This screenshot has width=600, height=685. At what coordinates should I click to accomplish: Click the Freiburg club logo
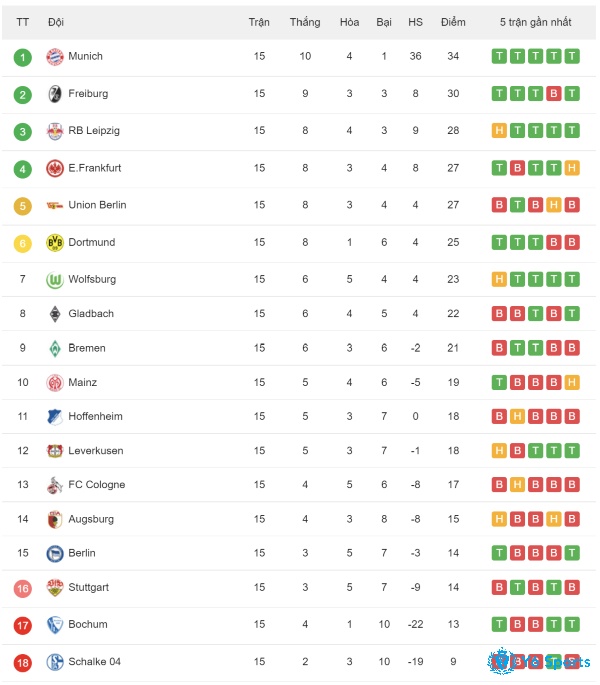(x=55, y=93)
